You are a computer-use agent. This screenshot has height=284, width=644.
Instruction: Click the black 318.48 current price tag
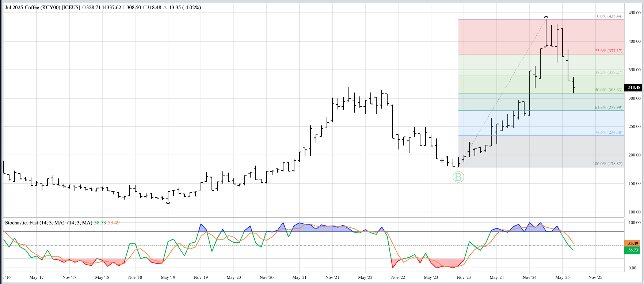pos(634,87)
